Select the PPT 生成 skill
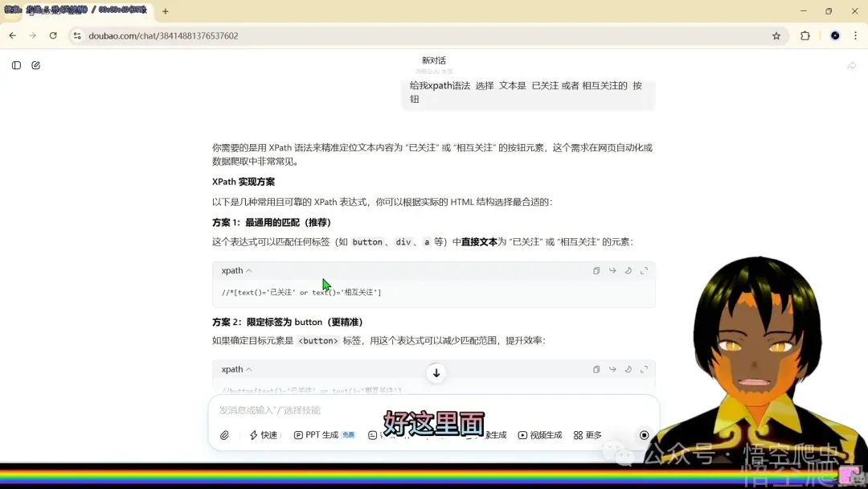 tap(321, 434)
